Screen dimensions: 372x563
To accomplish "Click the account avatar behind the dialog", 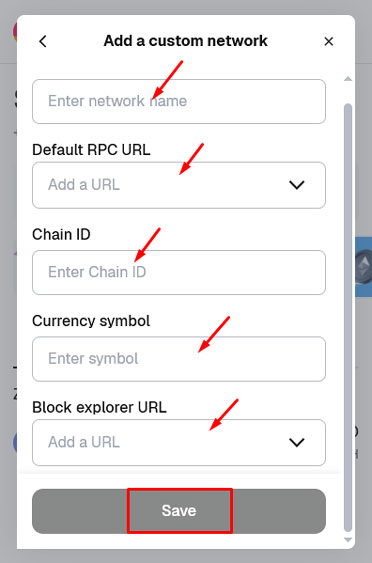I will pyautogui.click(x=15, y=32).
